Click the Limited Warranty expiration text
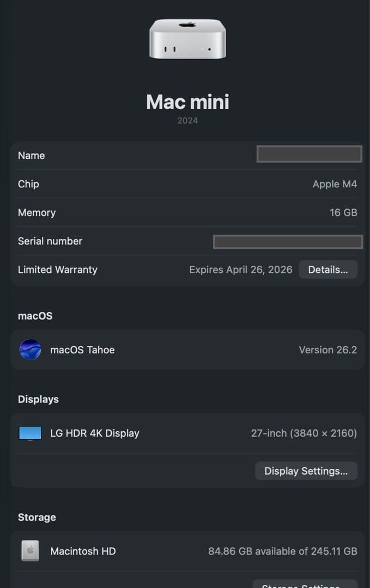 (241, 269)
